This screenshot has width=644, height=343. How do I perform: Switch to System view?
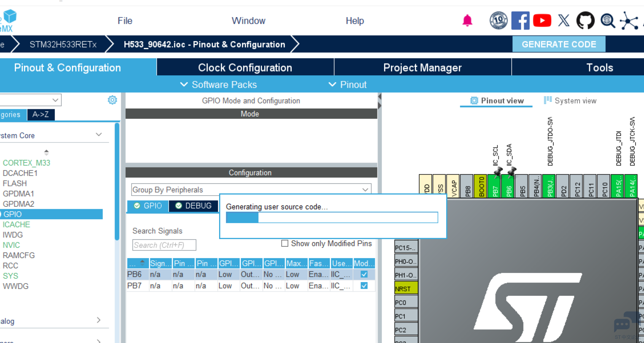[570, 101]
